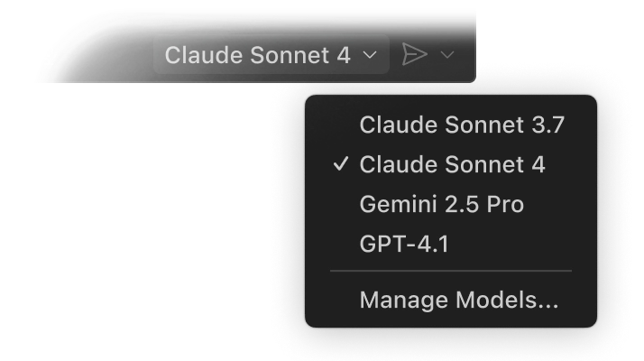This screenshot has height=361, width=644.
Task: Choose Gemini 2.5 Pro model
Action: coord(441,205)
